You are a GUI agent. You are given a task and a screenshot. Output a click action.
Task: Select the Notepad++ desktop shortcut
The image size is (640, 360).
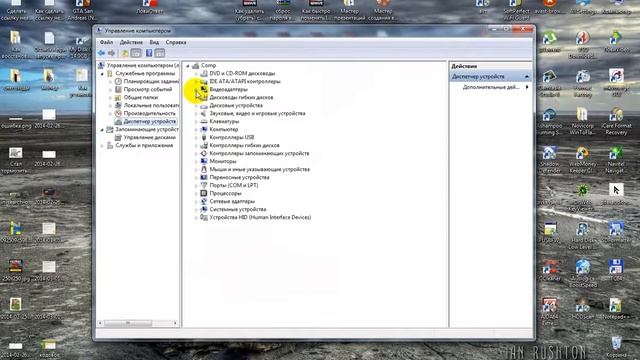[616, 309]
